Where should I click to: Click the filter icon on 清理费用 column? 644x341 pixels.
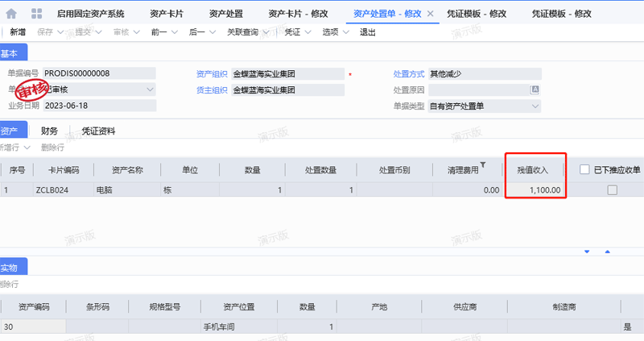tap(484, 165)
